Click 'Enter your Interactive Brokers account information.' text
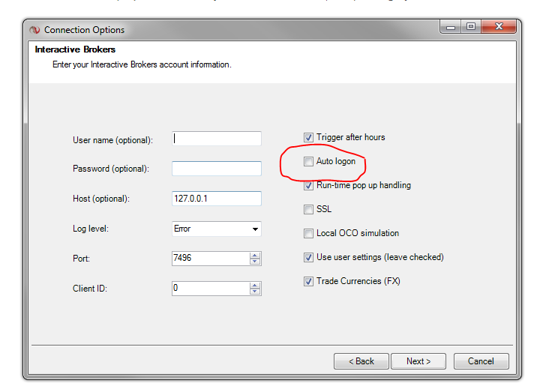 [x=142, y=64]
